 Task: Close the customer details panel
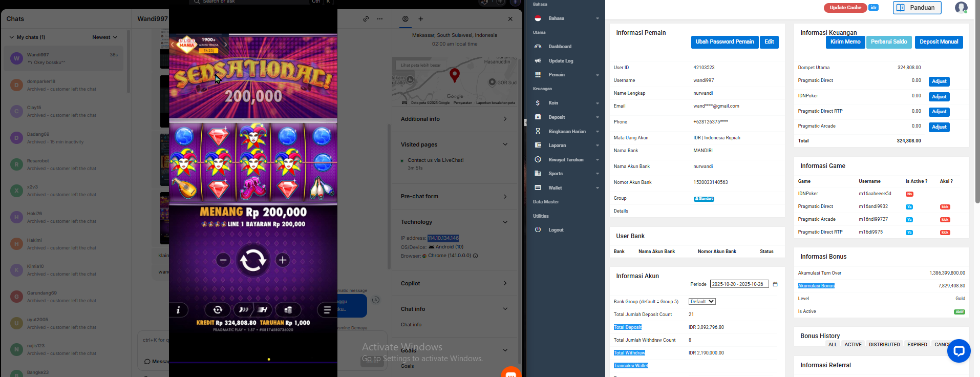pos(510,19)
